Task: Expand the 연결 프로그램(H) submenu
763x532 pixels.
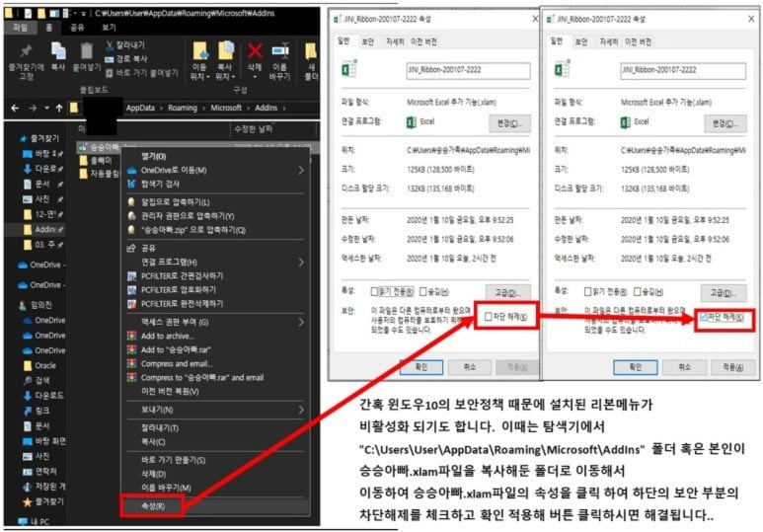Action: tap(215, 263)
